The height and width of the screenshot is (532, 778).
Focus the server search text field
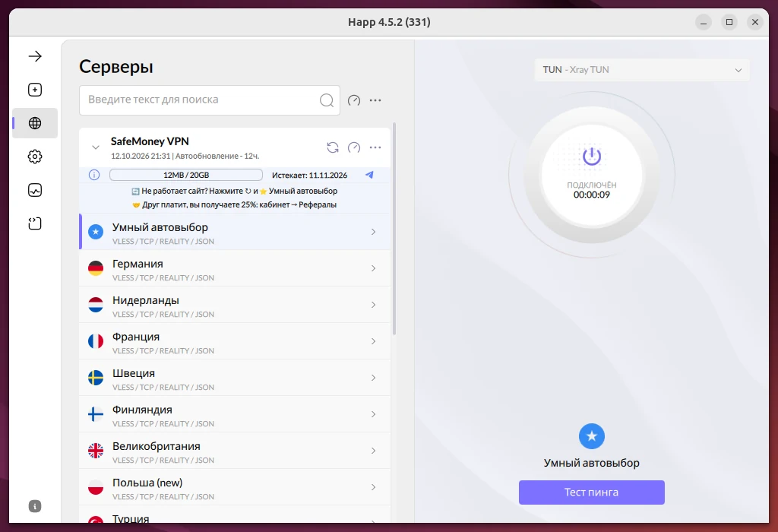tap(210, 100)
